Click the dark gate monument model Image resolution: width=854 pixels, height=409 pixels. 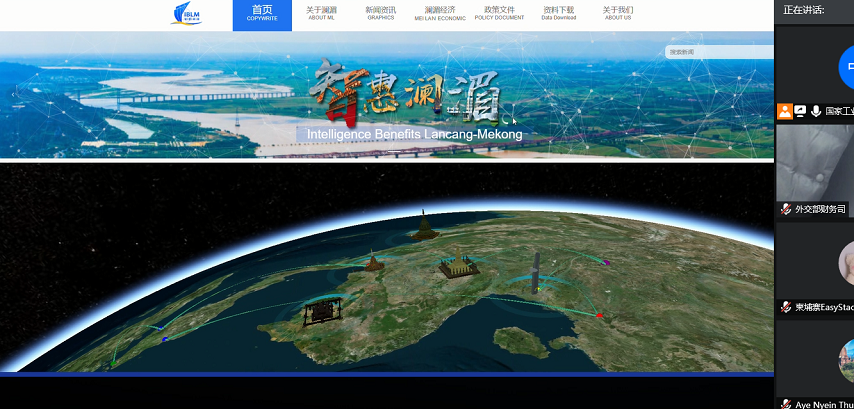(320, 313)
